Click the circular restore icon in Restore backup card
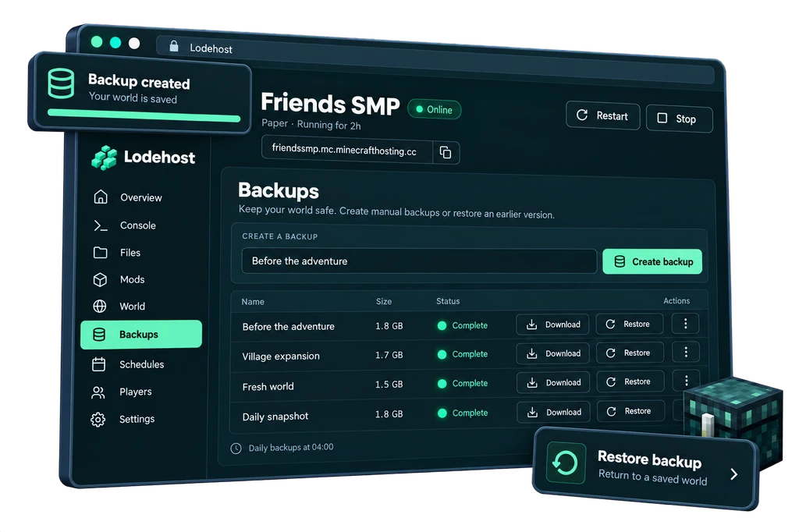This screenshot has height=532, width=799. 566,463
